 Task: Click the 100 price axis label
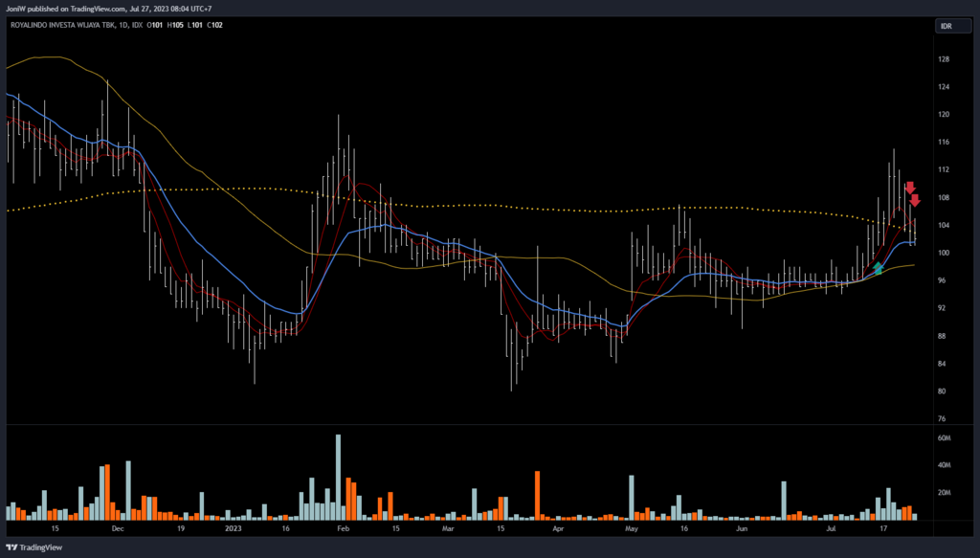click(x=943, y=254)
